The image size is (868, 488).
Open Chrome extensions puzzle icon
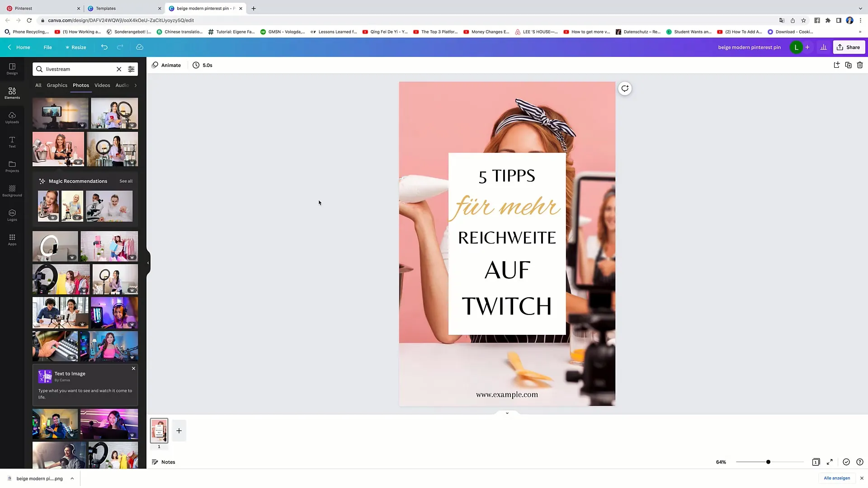828,20
